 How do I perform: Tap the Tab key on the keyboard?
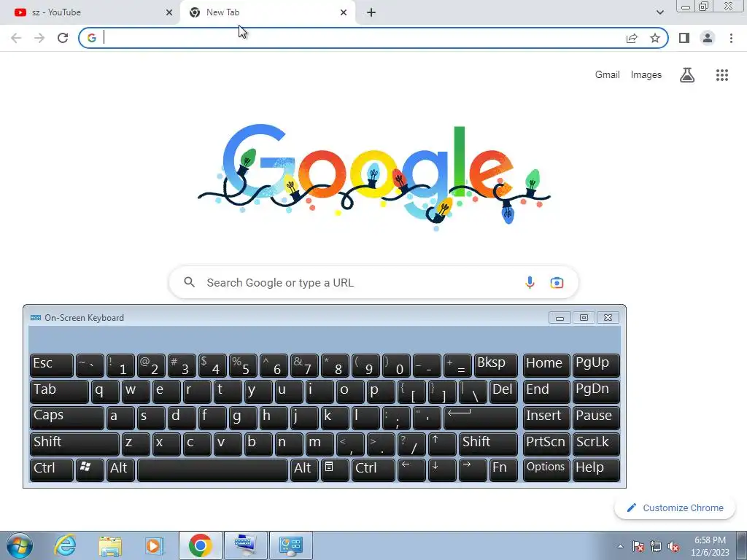(x=59, y=391)
